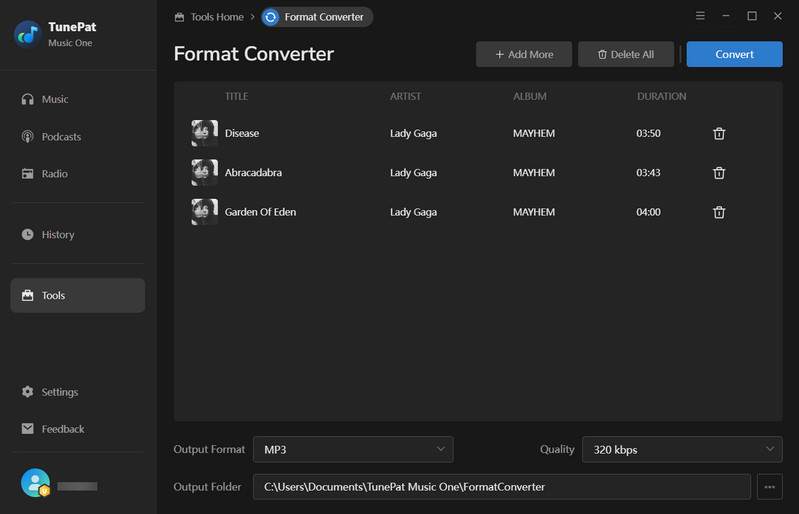Expand the Output Format MP3 dropdown
The height and width of the screenshot is (514, 799).
tap(353, 449)
